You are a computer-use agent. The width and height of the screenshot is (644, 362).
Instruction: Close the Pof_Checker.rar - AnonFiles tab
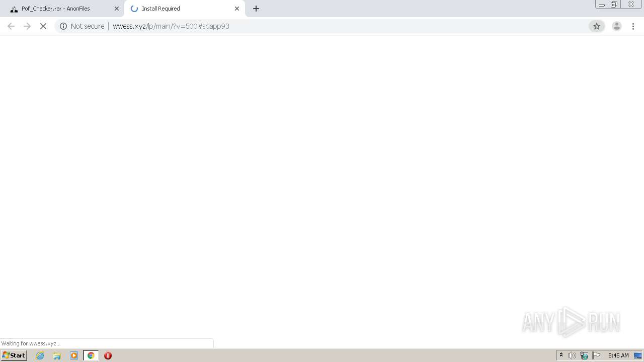click(116, 9)
